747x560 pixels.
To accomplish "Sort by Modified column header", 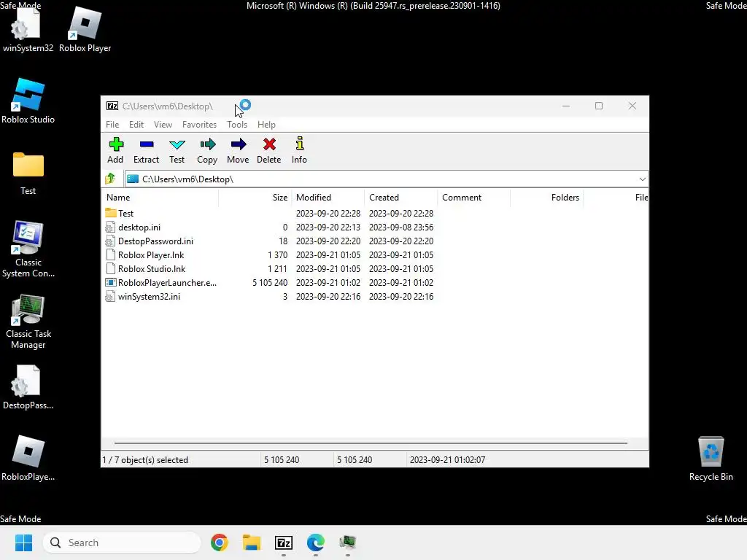I will pos(328,197).
